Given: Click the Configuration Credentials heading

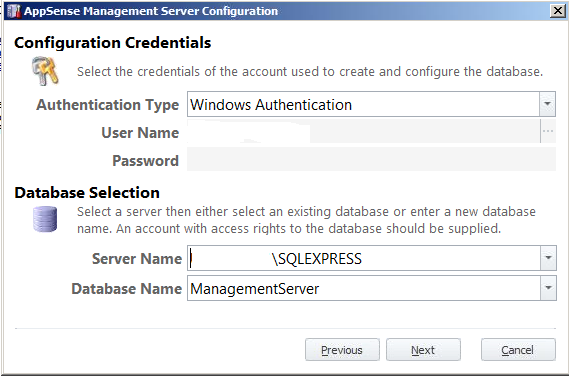Looking at the screenshot, I should 112,43.
